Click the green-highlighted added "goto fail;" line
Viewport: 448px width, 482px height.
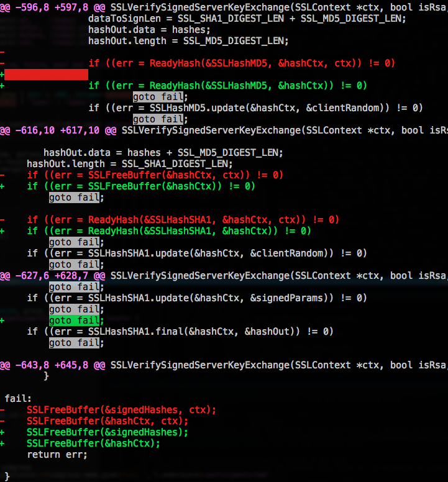(75, 321)
